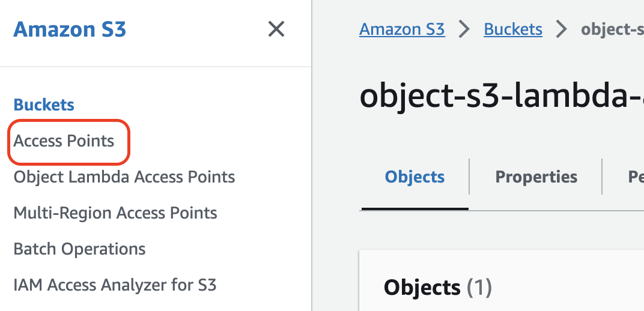
Task: Click the chevron after Buckets breadcrumb
Action: [x=562, y=29]
